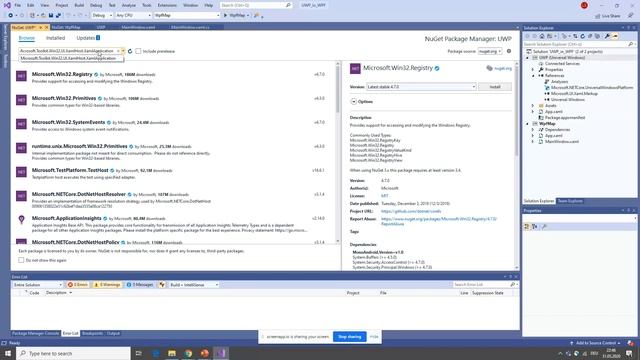
Task: Check the 'Do not show this again' box
Action: coord(21,260)
